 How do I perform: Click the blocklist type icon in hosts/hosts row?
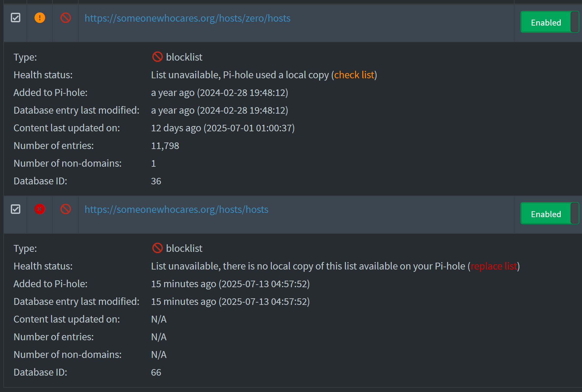point(66,209)
